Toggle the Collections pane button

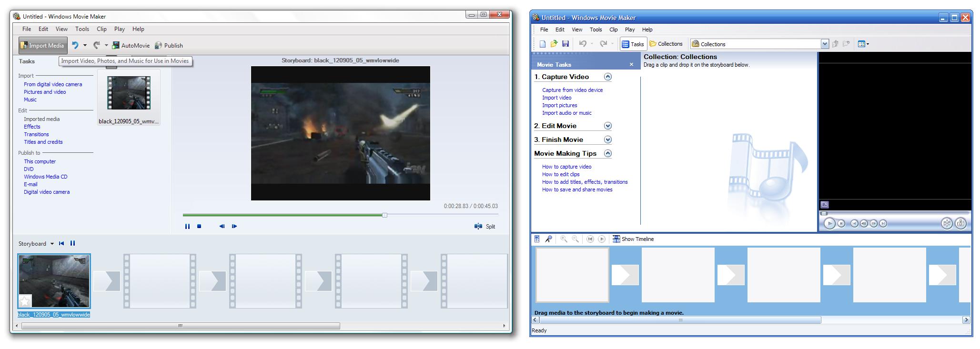pos(666,44)
